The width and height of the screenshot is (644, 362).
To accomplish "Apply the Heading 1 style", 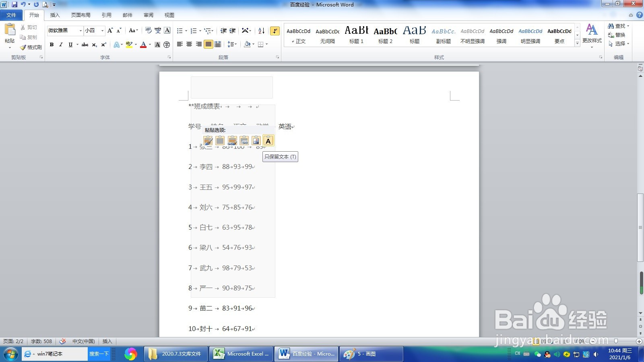I will (x=357, y=35).
